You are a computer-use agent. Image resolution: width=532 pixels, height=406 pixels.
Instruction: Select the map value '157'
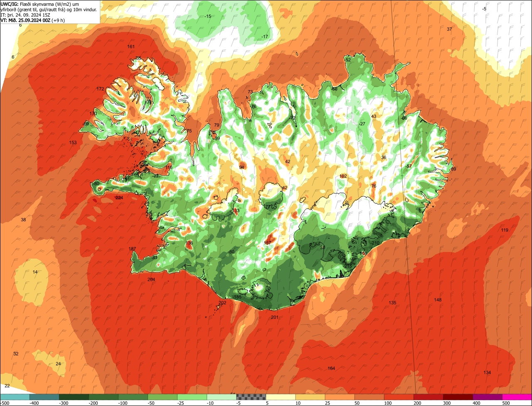pos(268,243)
